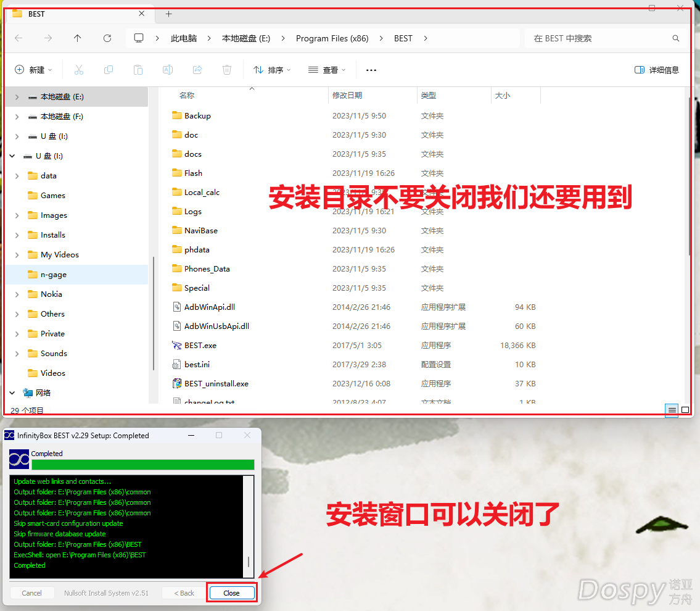Select the BEST.exe application file
Viewport: 700px width, 611px height.
pyautogui.click(x=200, y=345)
